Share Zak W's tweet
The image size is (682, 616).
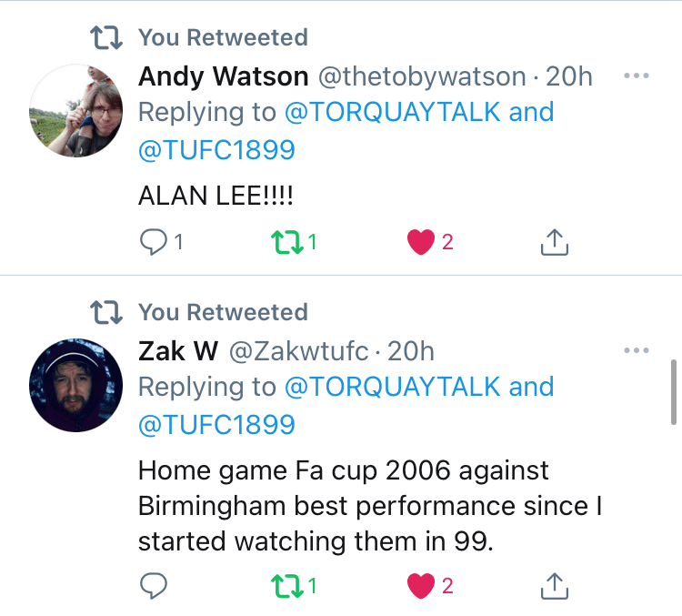554,587
